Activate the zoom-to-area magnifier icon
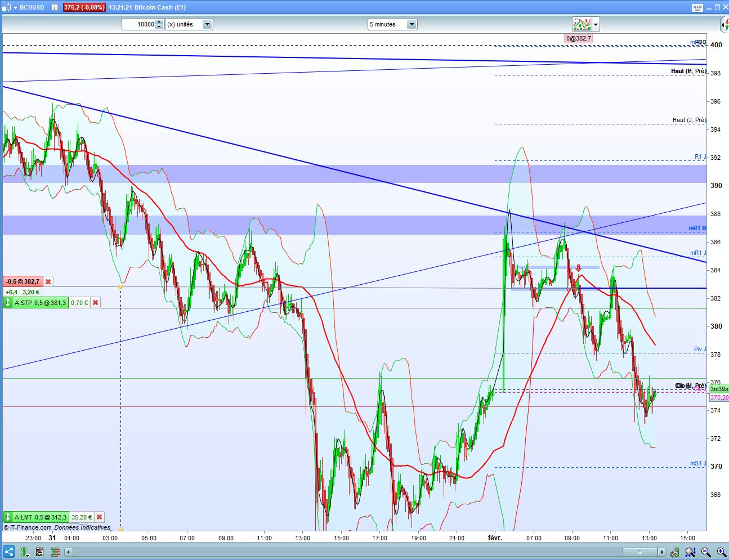 click(690, 552)
